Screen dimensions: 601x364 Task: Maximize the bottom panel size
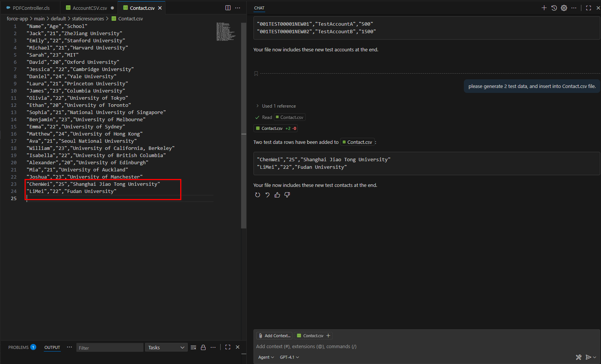point(228,347)
